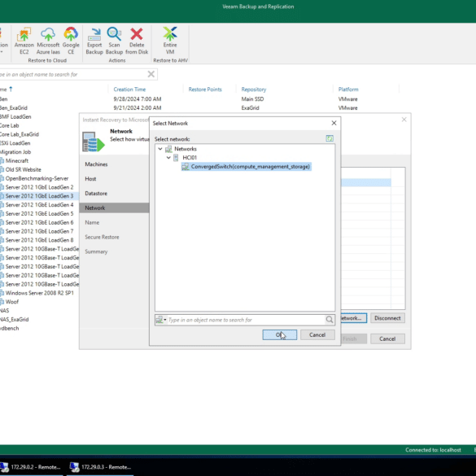Select vdbench job row
This screenshot has width=476, height=476.
[x=10, y=328]
